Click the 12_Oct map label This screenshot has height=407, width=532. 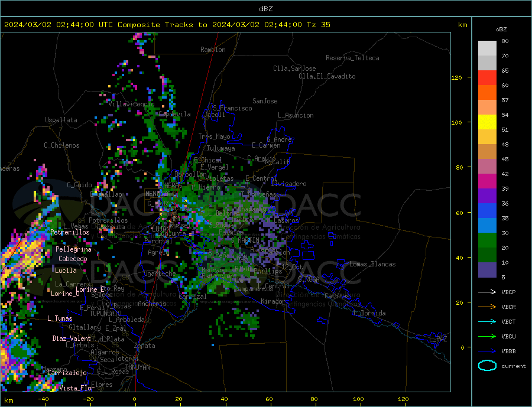(292, 267)
